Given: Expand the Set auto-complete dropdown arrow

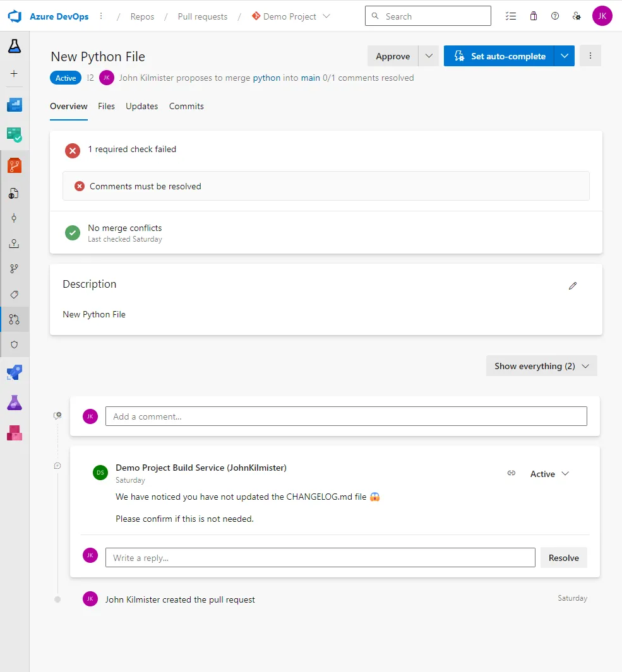Looking at the screenshot, I should click(565, 56).
